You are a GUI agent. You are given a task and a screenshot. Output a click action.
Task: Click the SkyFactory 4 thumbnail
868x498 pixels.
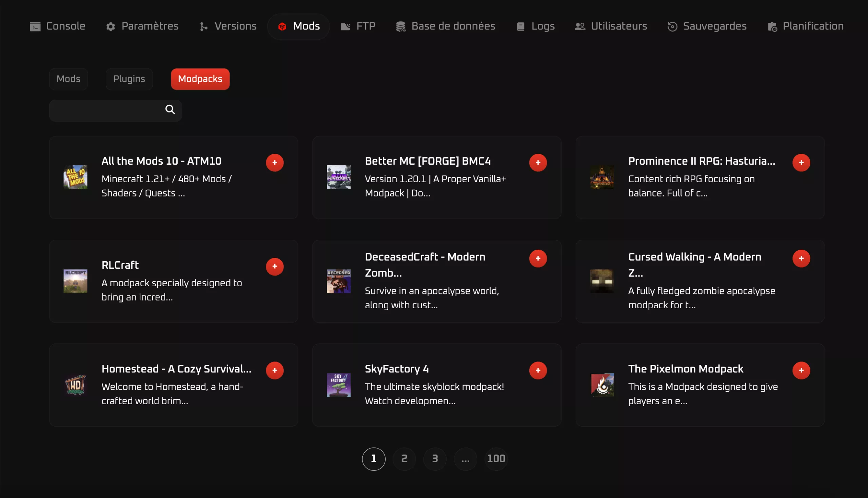338,385
